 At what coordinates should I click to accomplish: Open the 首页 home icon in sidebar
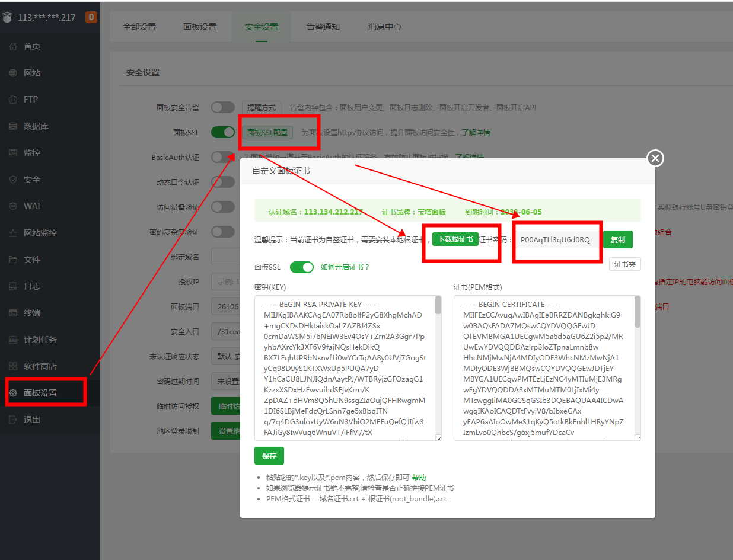tap(13, 46)
